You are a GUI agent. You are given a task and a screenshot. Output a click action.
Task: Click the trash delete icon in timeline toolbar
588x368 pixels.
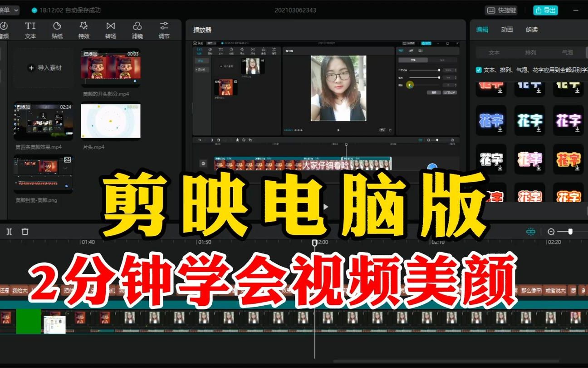25,232
